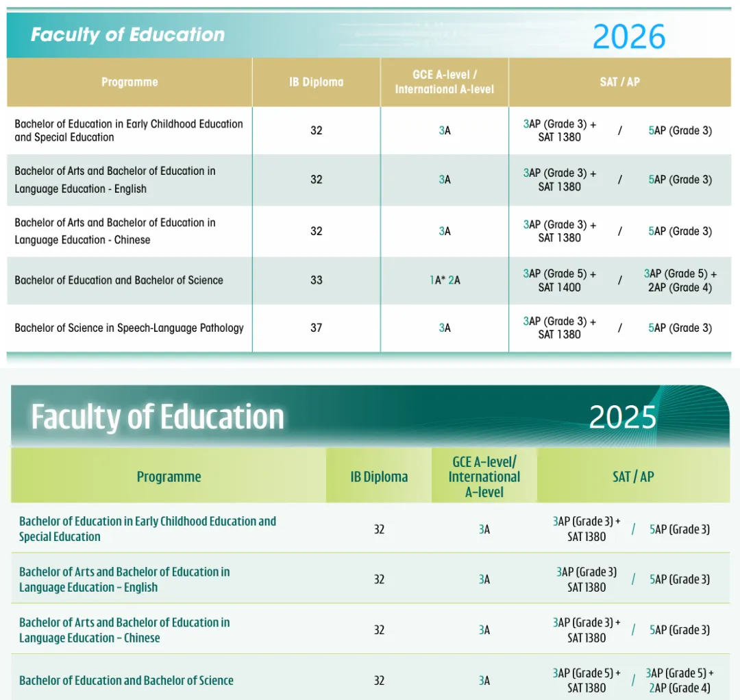Click the IB score 37 cell
Screen dimensions: 740x700
(x=316, y=328)
